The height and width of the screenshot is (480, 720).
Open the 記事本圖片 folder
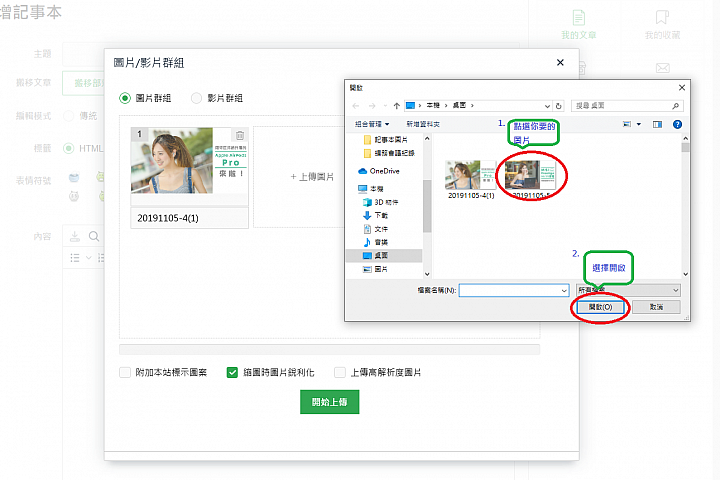(386, 139)
